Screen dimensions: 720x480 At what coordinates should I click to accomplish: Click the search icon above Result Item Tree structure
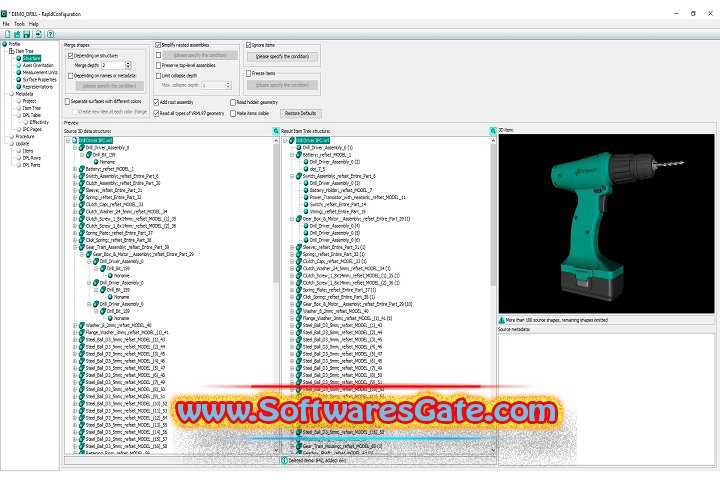493,131
